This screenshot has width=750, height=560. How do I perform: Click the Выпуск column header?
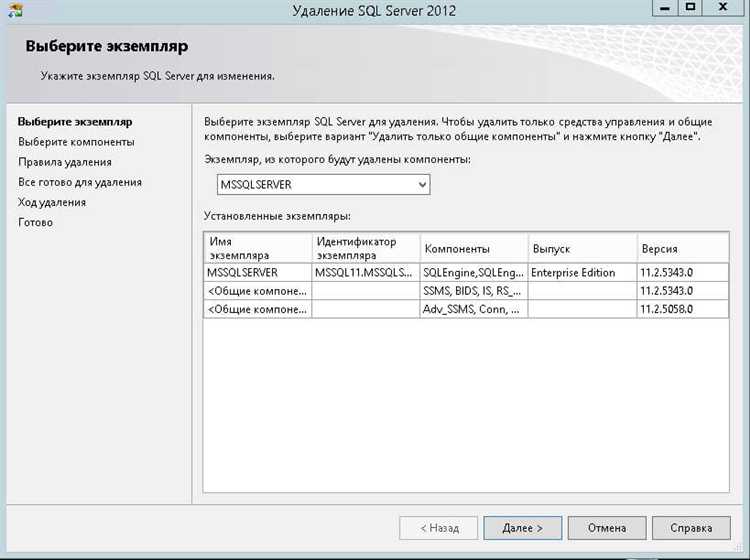coord(583,248)
